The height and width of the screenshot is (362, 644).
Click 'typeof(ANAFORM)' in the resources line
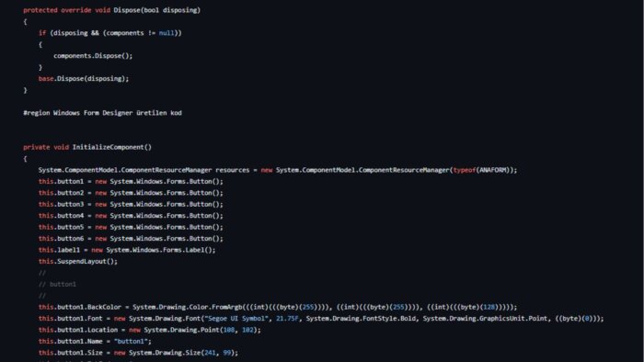coord(480,170)
